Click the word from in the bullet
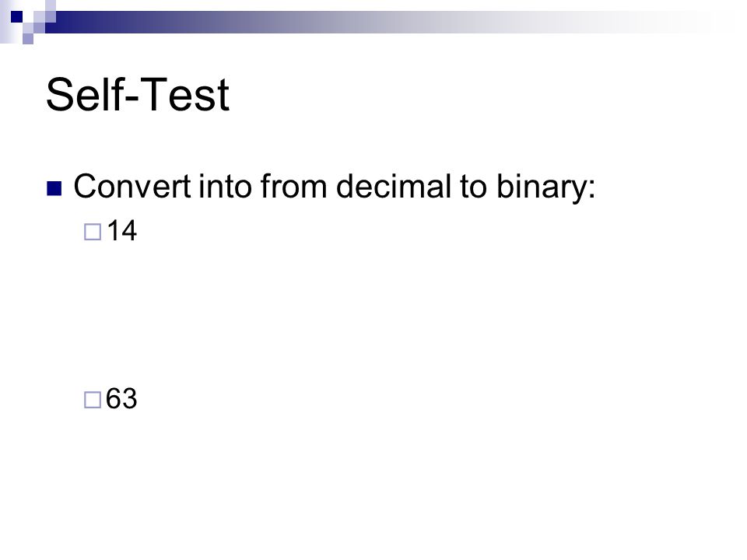747x560 pixels. click(293, 186)
